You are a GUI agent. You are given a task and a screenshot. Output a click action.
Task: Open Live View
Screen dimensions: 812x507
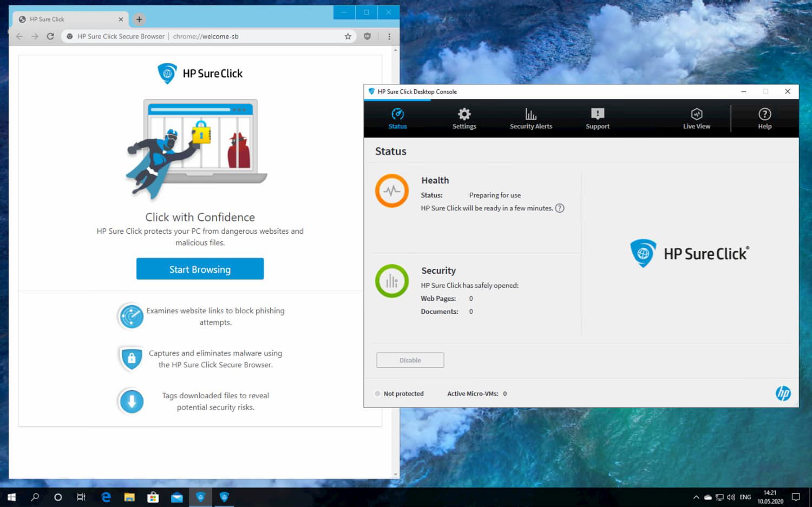pyautogui.click(x=697, y=118)
